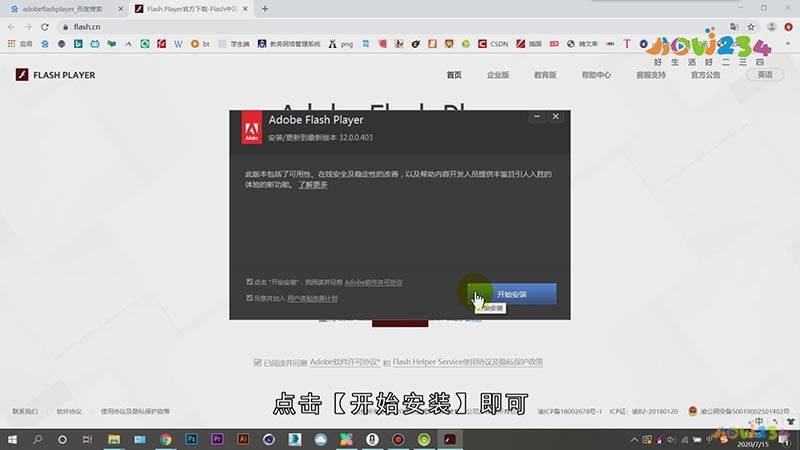Open the png bookmark
The height and width of the screenshot is (450, 800).
coord(341,44)
